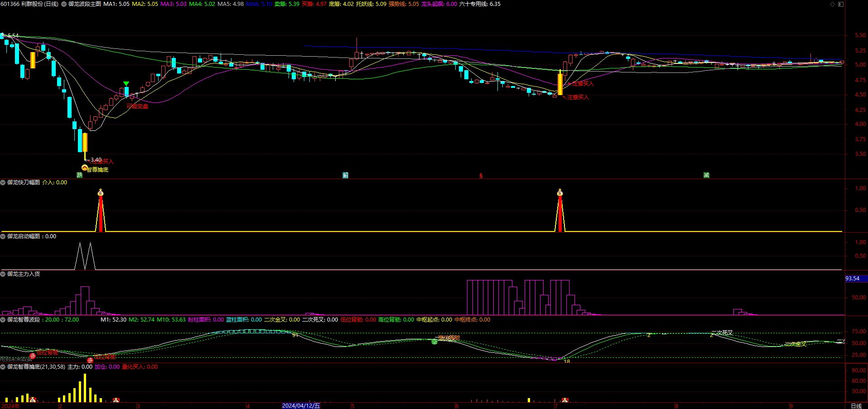Click month 5 marker on time axis
Image resolution: width=868 pixels, height=409 pixels.
click(352, 406)
